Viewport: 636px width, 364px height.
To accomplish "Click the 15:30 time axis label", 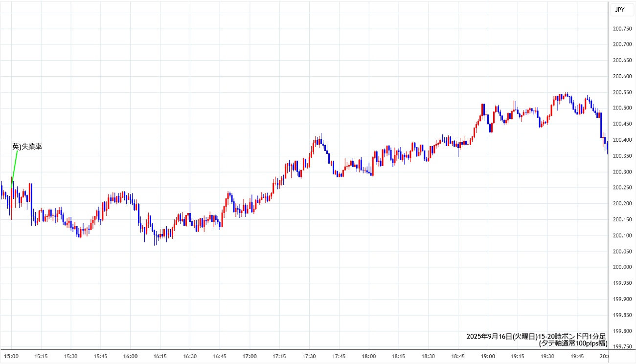I will coord(71,356).
